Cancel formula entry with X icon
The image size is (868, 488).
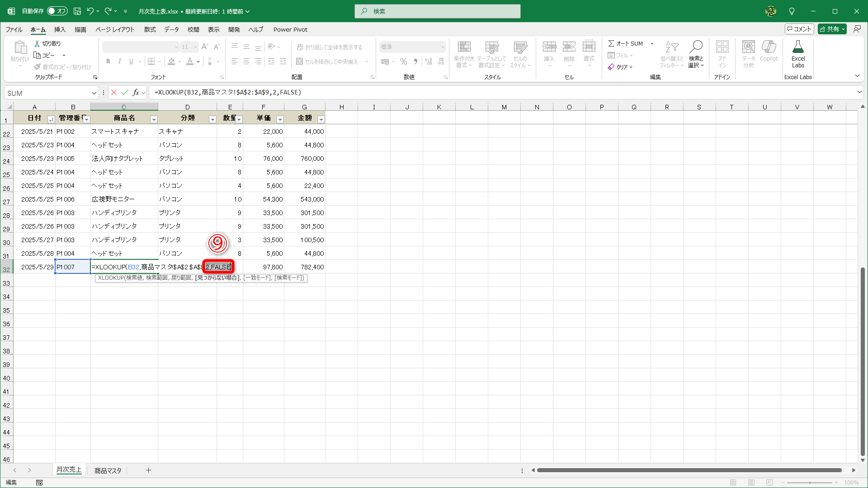click(114, 93)
